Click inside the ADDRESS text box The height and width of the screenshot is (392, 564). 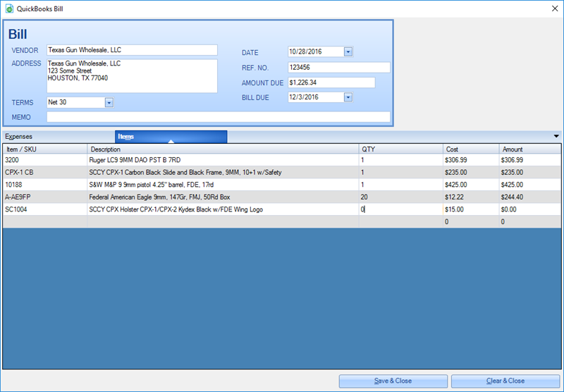point(132,76)
